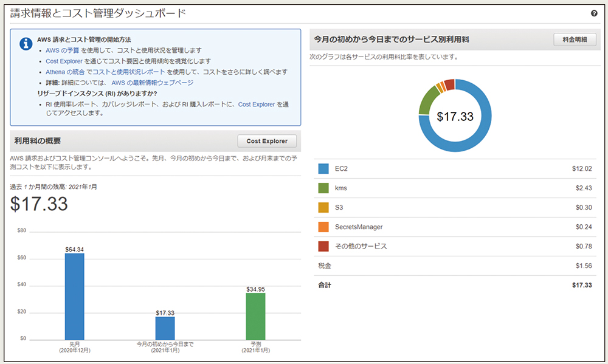This screenshot has width=608, height=364.
Task: Click the $64.34 bar value label
Action: click(74, 250)
